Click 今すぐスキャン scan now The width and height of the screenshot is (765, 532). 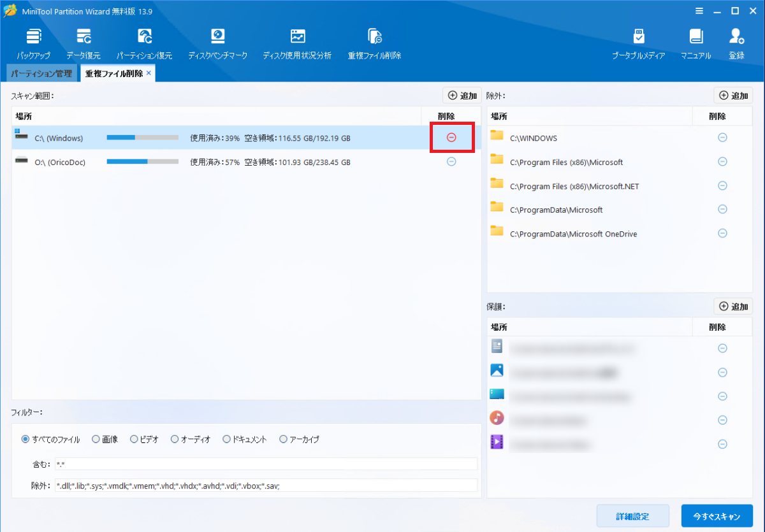click(717, 515)
